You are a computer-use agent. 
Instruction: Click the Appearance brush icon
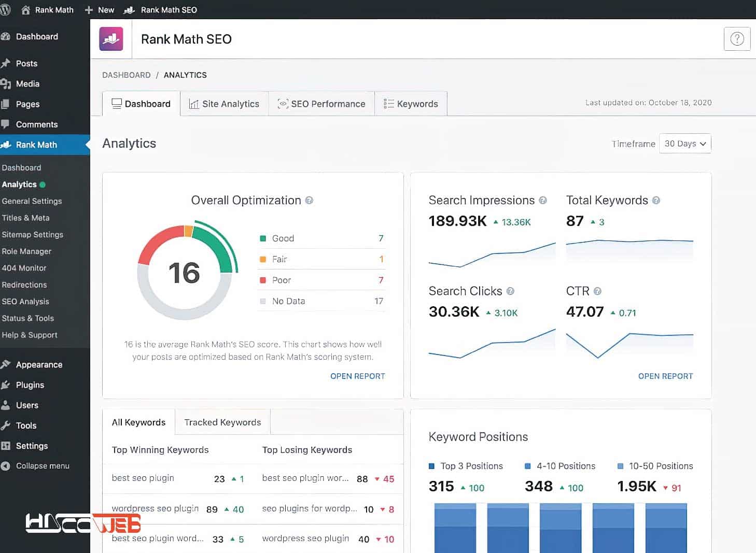[x=6, y=364]
